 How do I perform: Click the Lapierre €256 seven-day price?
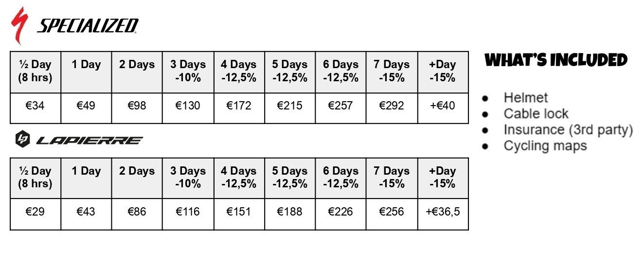tap(392, 212)
